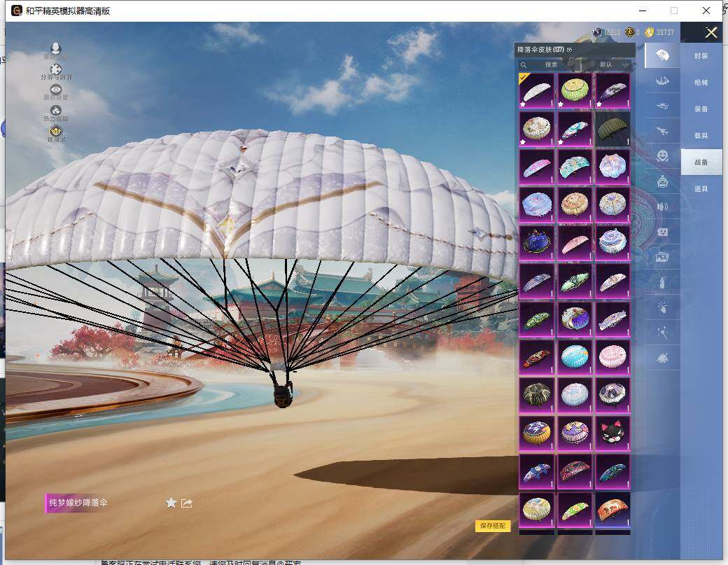Open the roast chicken category icon
The width and height of the screenshot is (728, 565).
point(662,358)
